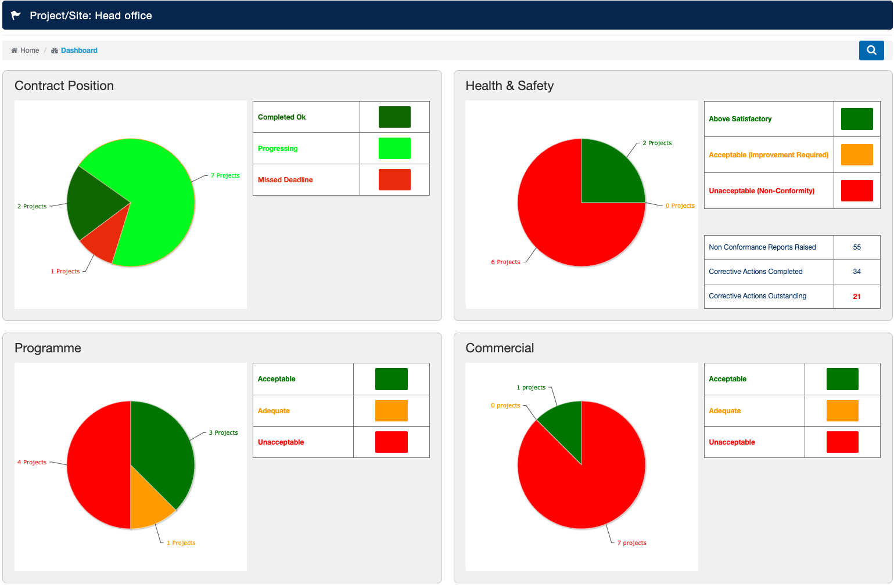
Task: Click the Programme Unacceptable red swatch
Action: pyautogui.click(x=391, y=442)
